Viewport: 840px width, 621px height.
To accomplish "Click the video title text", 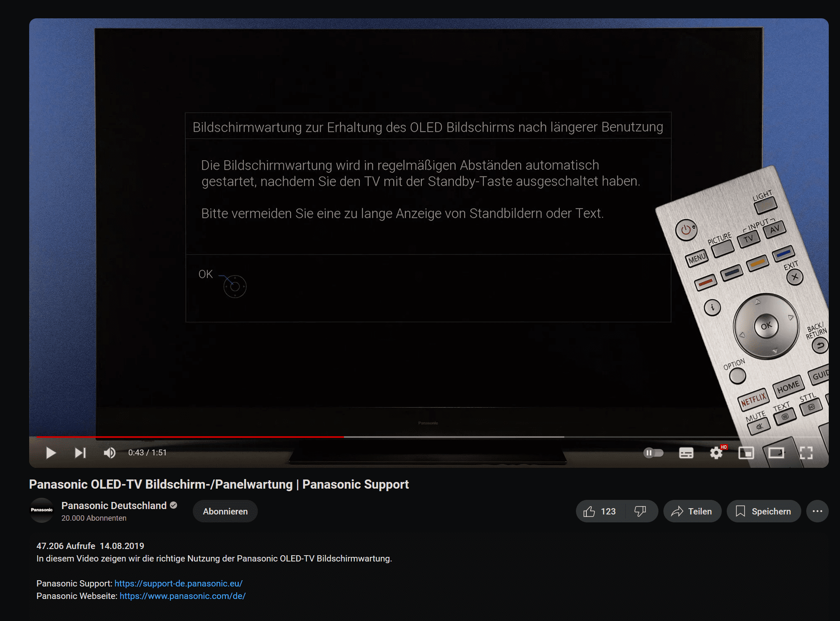I will (x=219, y=484).
